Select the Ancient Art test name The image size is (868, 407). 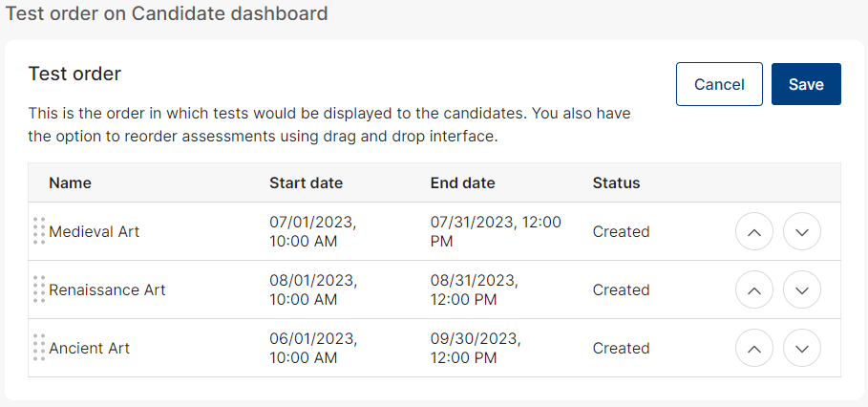pyautogui.click(x=89, y=348)
